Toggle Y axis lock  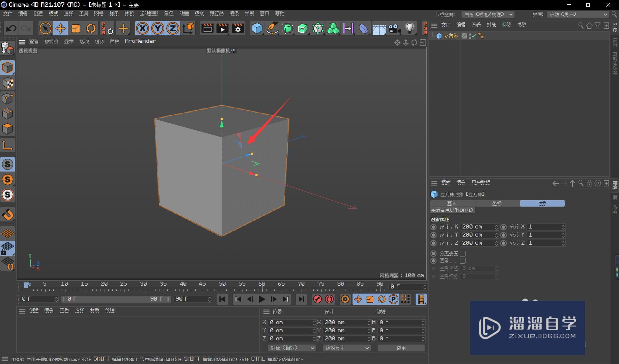pyautogui.click(x=158, y=29)
